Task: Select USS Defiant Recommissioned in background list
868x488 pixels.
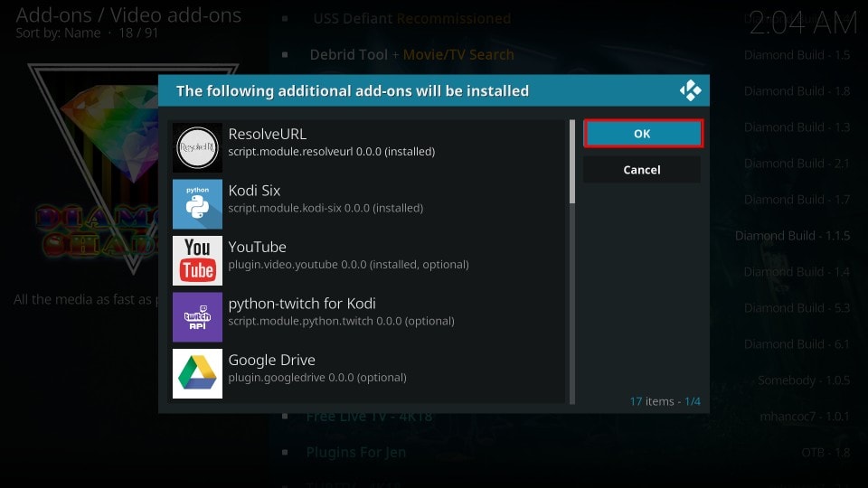Action: coord(412,19)
